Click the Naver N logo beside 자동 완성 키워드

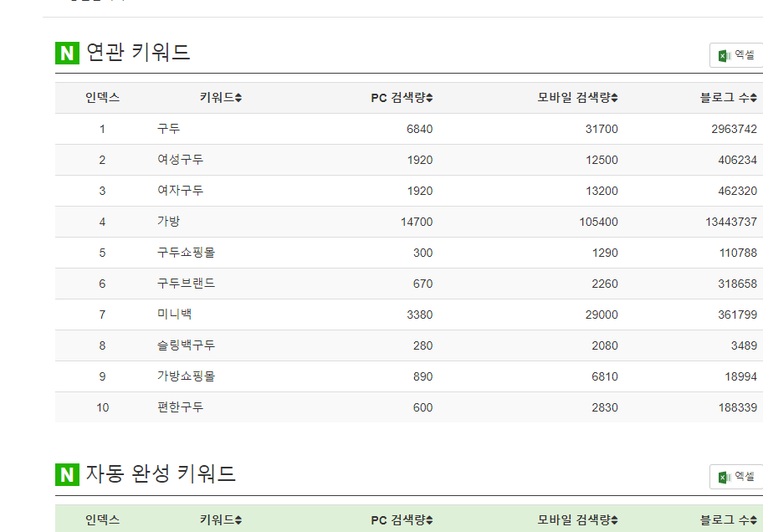coord(67,474)
